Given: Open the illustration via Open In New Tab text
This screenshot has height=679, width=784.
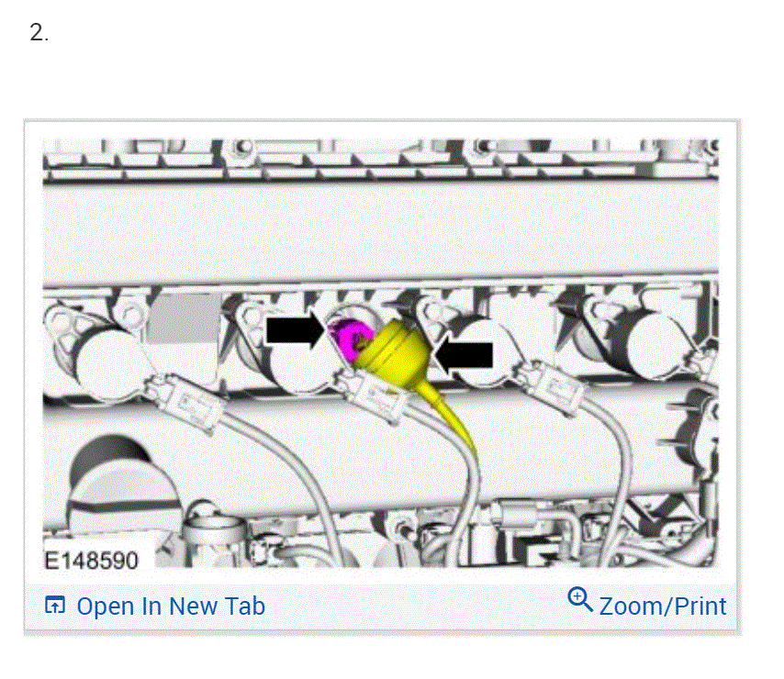Looking at the screenshot, I should click(171, 607).
